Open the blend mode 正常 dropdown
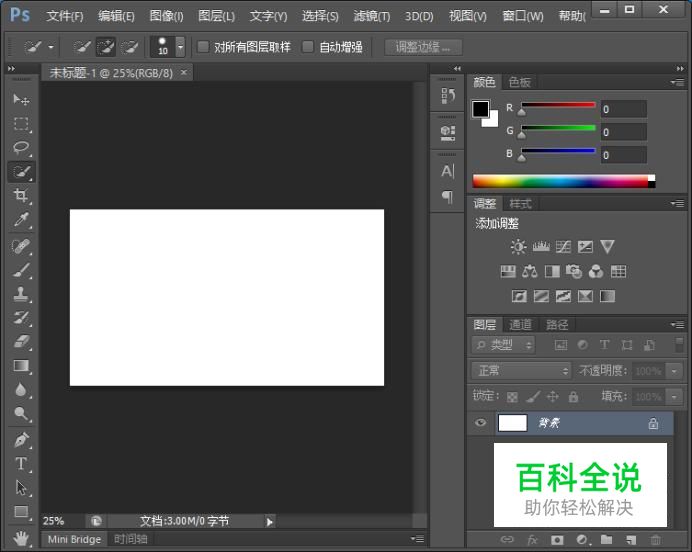The width and height of the screenshot is (692, 552). [521, 371]
